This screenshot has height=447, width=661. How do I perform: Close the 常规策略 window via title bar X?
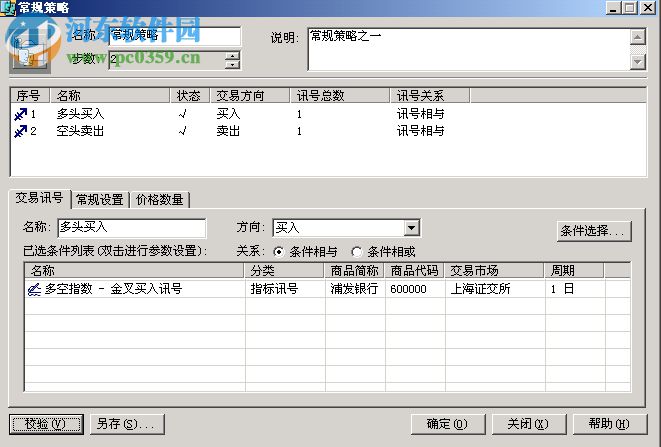(x=648, y=8)
